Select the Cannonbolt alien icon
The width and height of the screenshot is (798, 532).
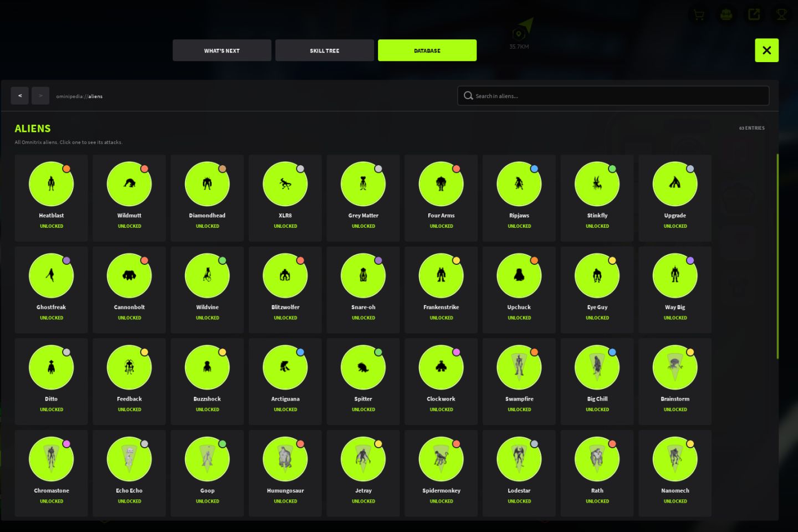coord(129,275)
